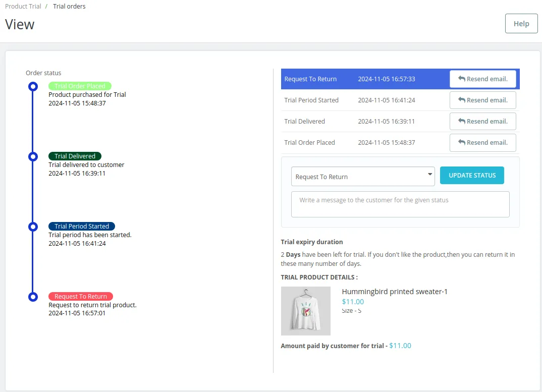Resend email for Trial Period Started row
This screenshot has height=392, width=542.
click(482, 100)
